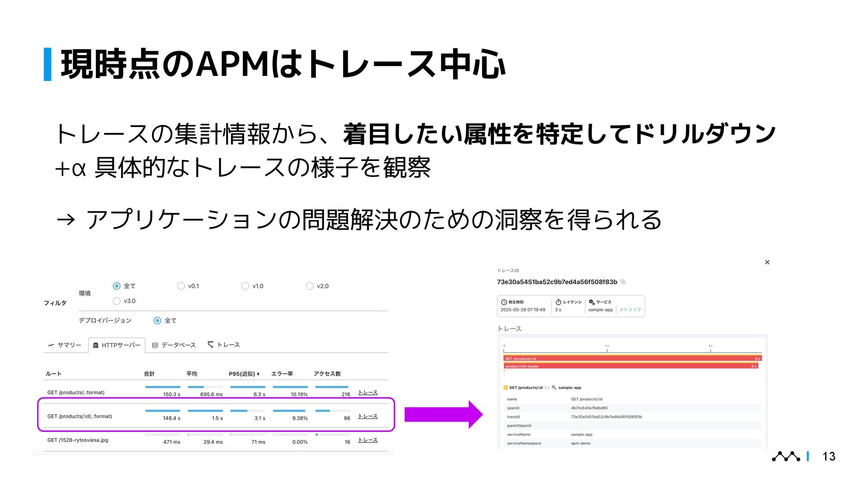Select the 全て environment radio button

pos(117,286)
